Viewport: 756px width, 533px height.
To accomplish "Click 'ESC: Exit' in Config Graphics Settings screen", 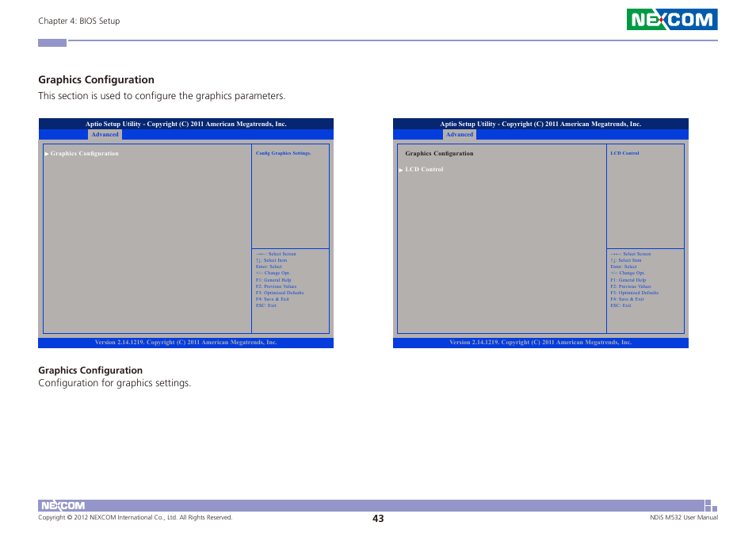I will (266, 305).
